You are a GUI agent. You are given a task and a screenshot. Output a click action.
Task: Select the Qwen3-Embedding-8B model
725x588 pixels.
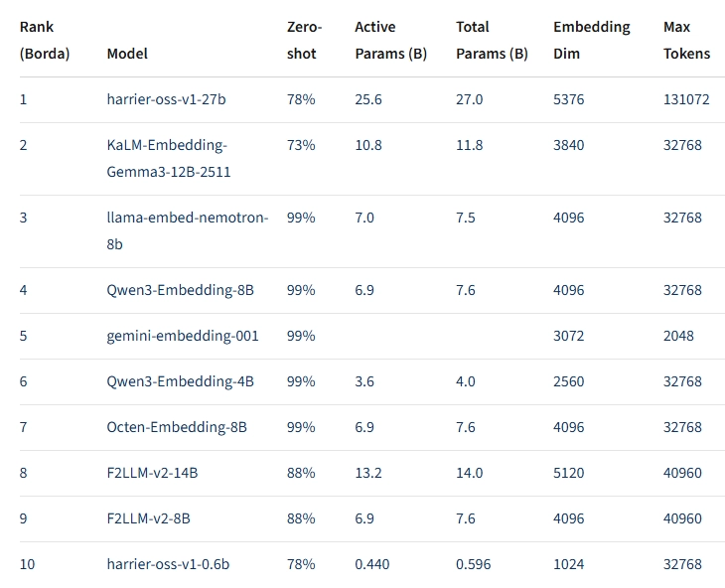tap(180, 290)
